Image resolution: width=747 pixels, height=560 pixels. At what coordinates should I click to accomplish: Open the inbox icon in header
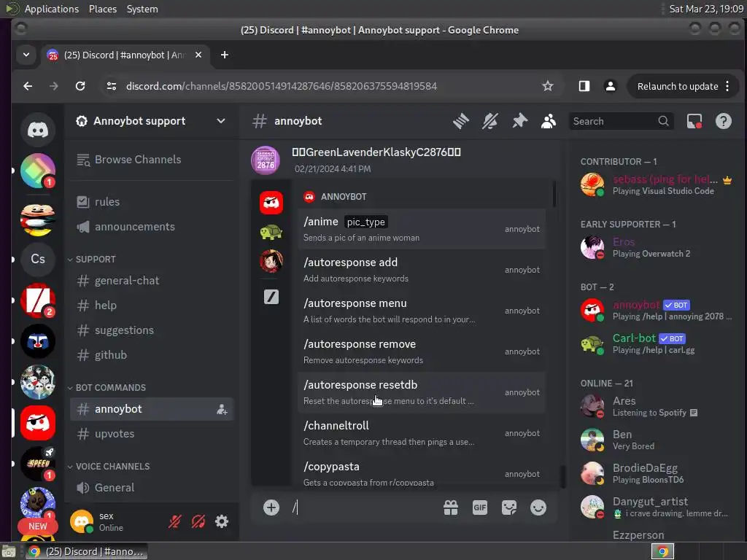[x=694, y=121]
